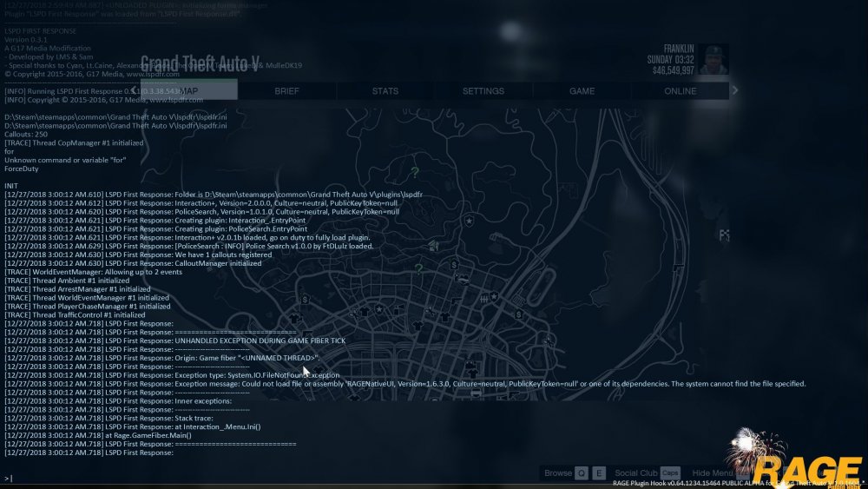This screenshot has width=868, height=489.
Task: Click the lower green question mark blip
Action: coord(418,269)
